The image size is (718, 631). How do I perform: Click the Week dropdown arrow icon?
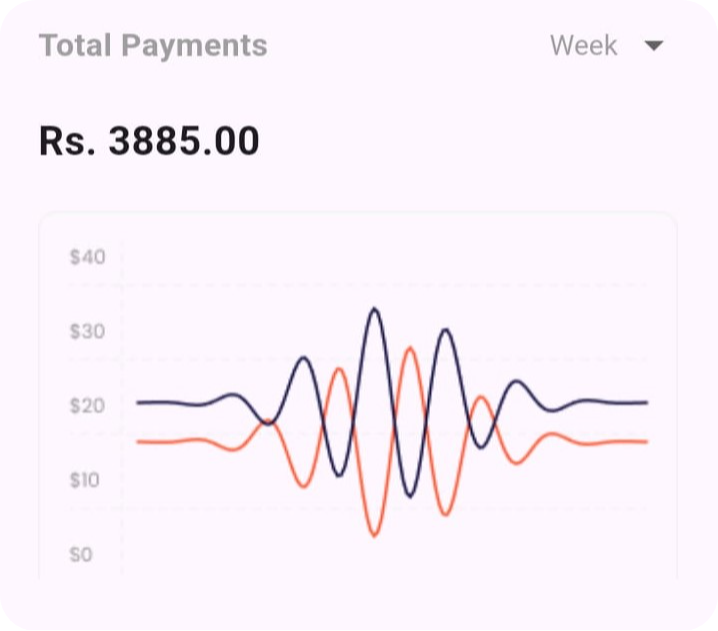coord(654,46)
